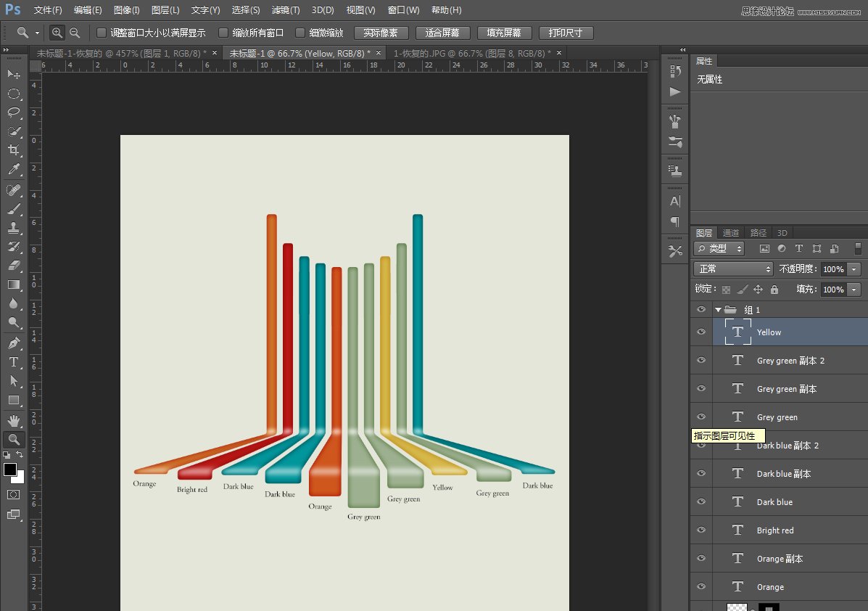Select the Elliptical Marquee tool

point(14,94)
